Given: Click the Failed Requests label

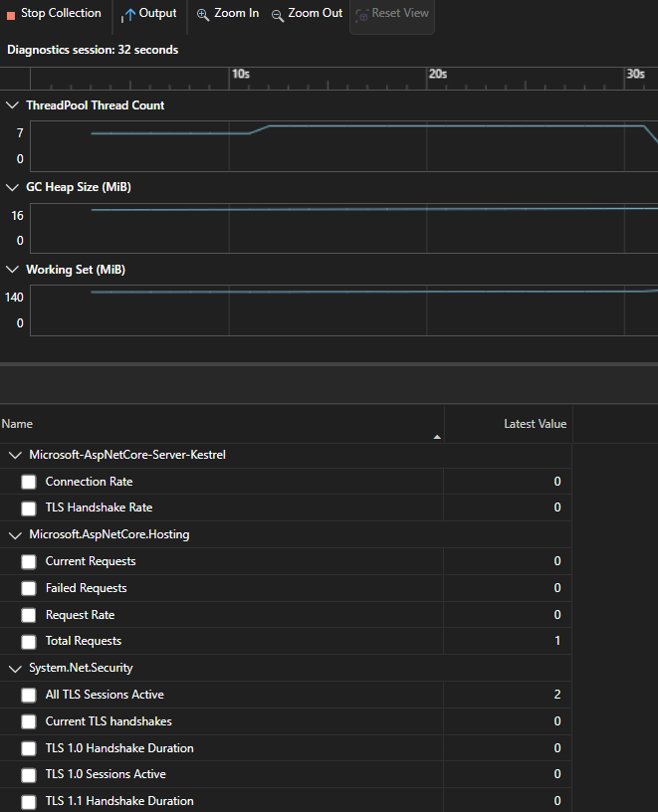Looking at the screenshot, I should 86,588.
